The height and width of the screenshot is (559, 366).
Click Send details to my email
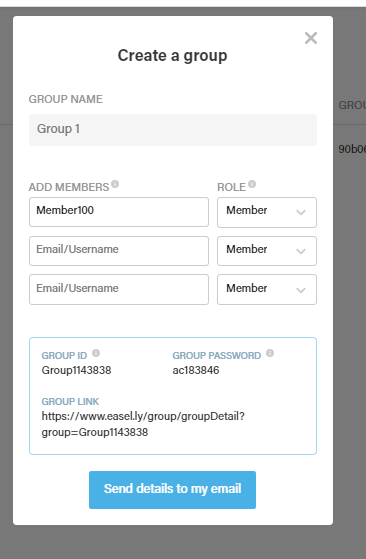(x=172, y=490)
